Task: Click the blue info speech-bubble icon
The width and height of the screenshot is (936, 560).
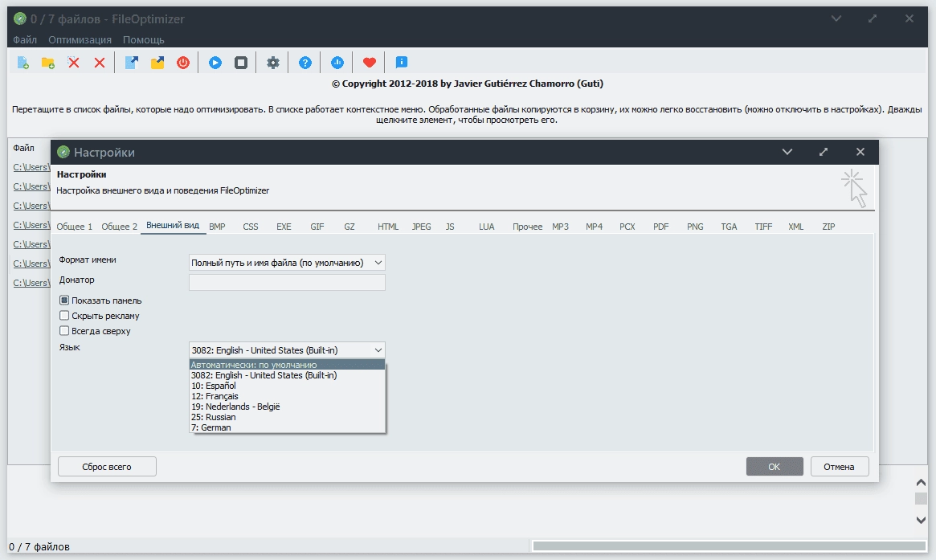Action: (x=402, y=62)
